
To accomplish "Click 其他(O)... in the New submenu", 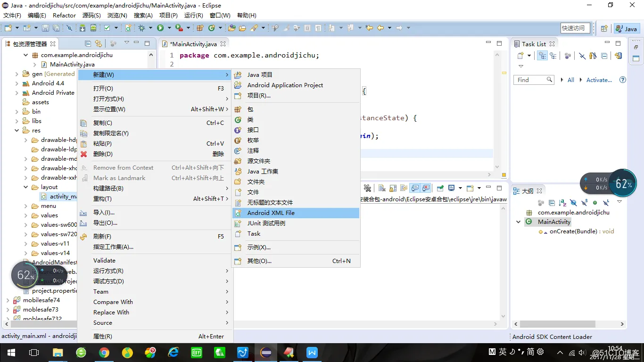I will click(x=296, y=261).
